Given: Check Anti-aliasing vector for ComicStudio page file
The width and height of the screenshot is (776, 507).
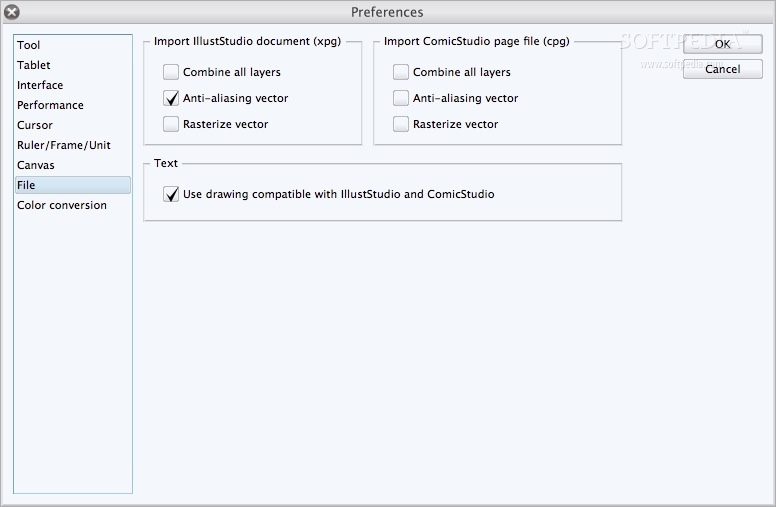Looking at the screenshot, I should pos(401,98).
